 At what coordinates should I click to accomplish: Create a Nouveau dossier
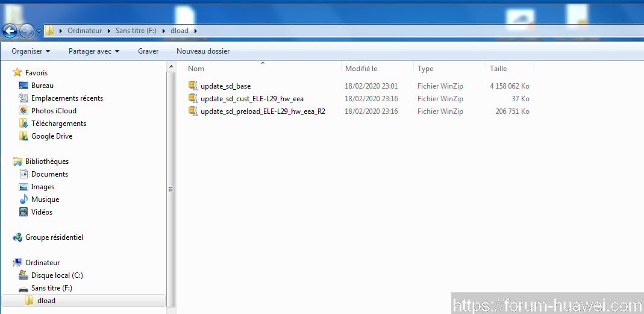[203, 51]
